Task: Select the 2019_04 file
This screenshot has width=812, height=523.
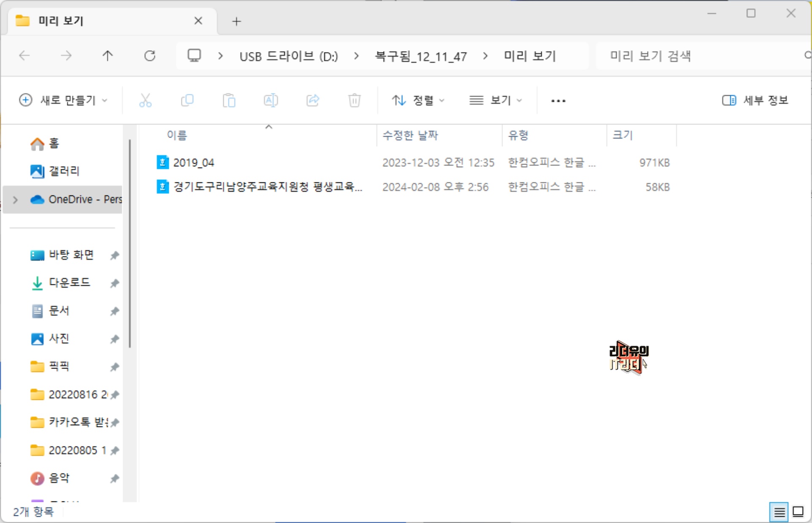Action: click(194, 163)
